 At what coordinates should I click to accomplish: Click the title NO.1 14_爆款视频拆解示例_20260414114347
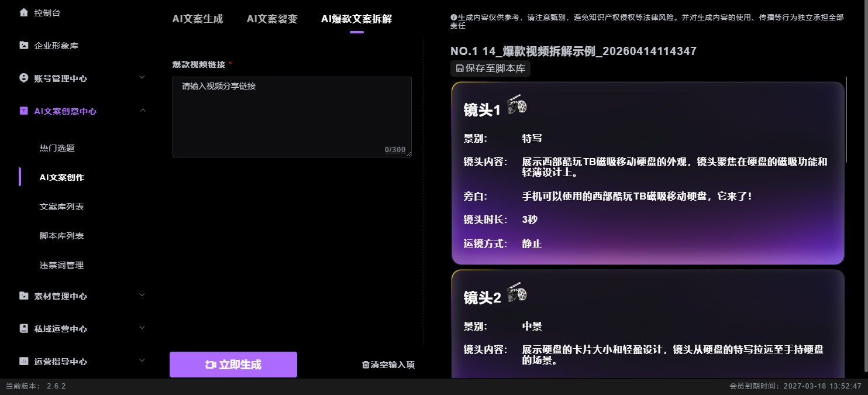tap(573, 51)
